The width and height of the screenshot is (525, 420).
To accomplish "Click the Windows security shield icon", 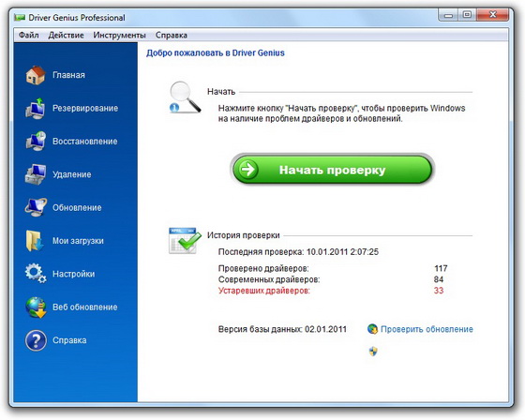I will [x=373, y=352].
